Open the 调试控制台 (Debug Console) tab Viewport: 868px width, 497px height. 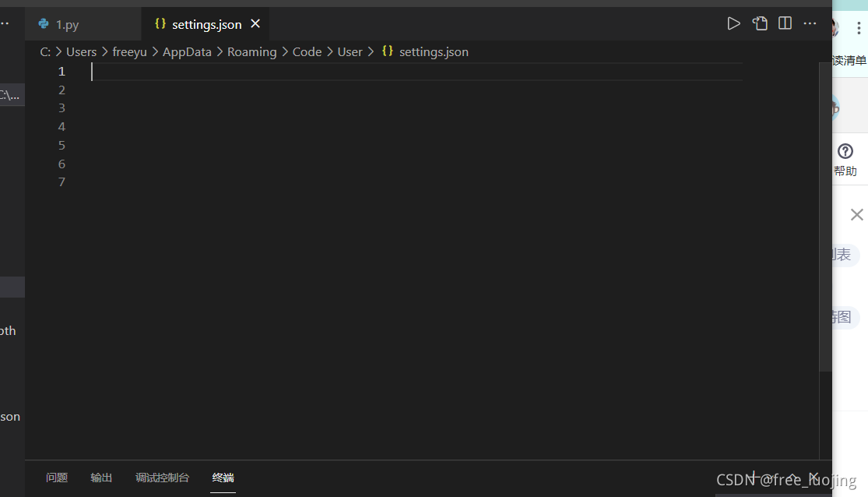(x=162, y=478)
